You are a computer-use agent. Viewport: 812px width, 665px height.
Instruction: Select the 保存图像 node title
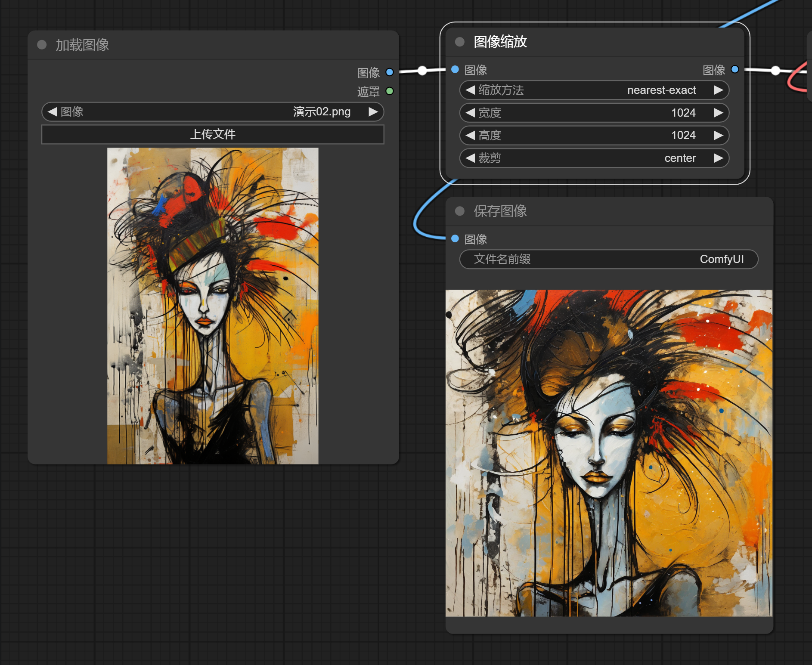click(x=500, y=211)
